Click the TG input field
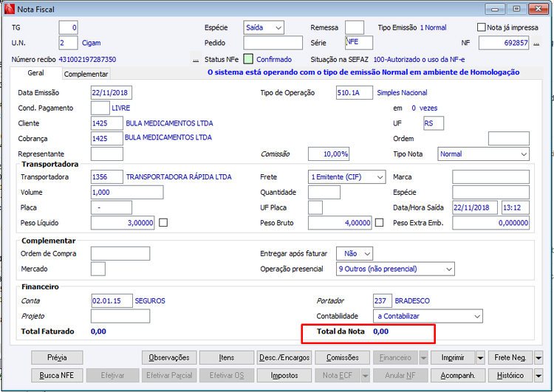 [68, 27]
